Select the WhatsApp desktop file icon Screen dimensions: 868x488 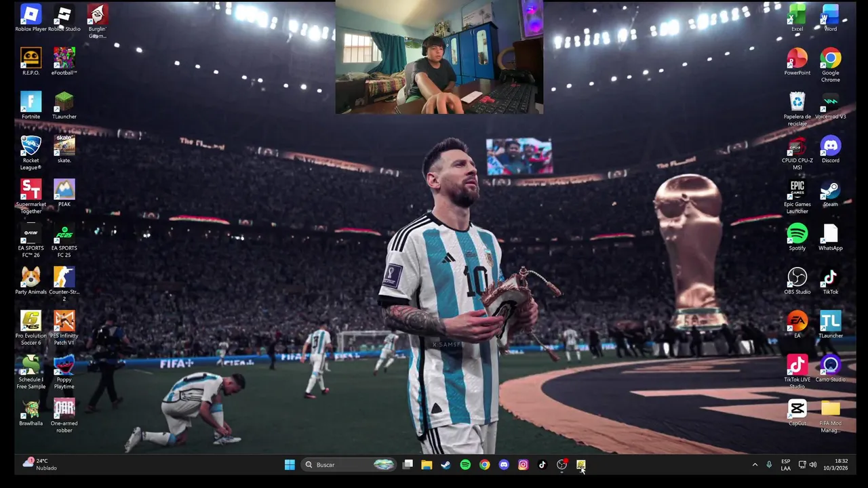[x=830, y=237]
